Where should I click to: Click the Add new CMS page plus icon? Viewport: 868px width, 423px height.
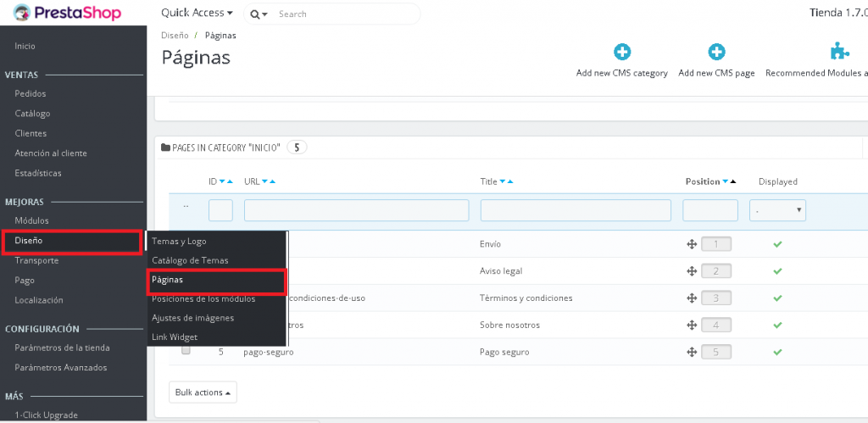pos(716,53)
